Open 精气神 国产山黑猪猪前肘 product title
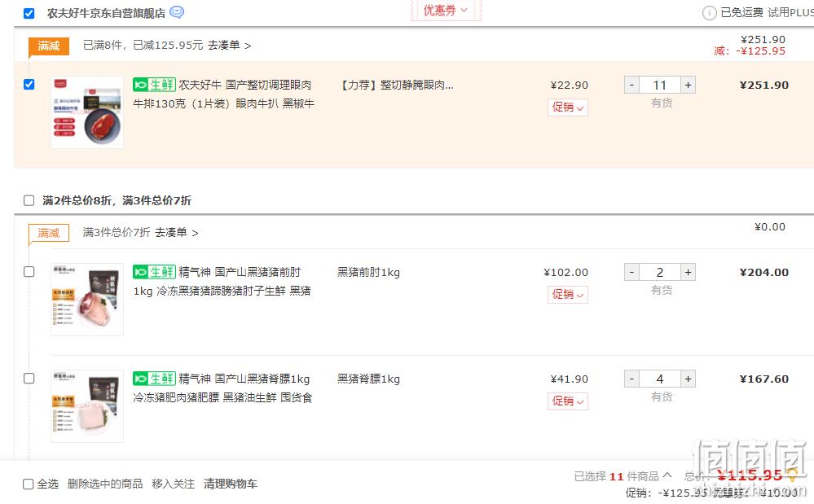The height and width of the screenshot is (504, 814). pyautogui.click(x=222, y=281)
